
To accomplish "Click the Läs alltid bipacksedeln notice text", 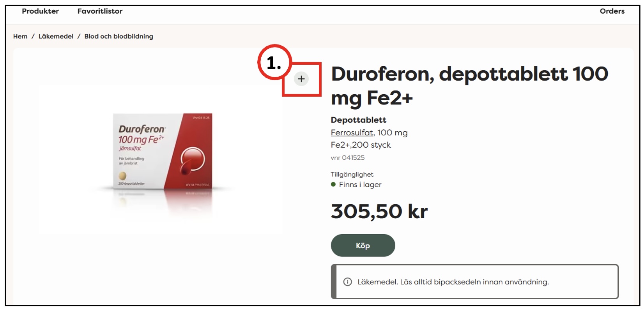I will coord(453,282).
